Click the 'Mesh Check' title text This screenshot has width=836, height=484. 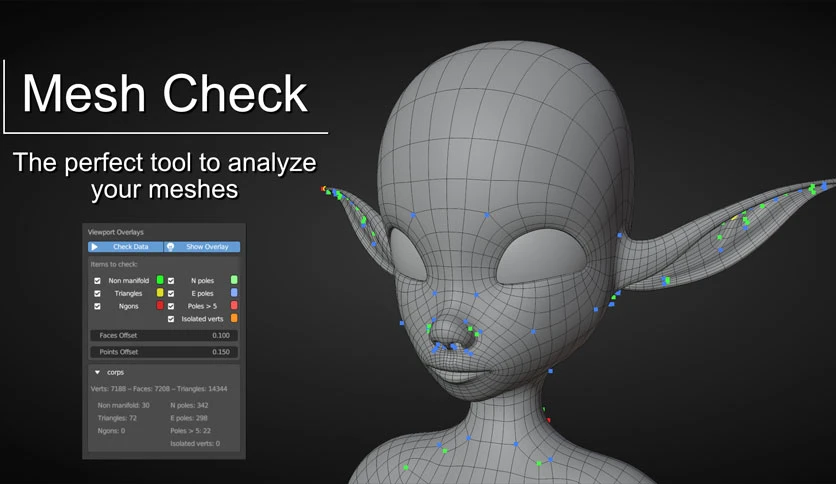coord(165,94)
